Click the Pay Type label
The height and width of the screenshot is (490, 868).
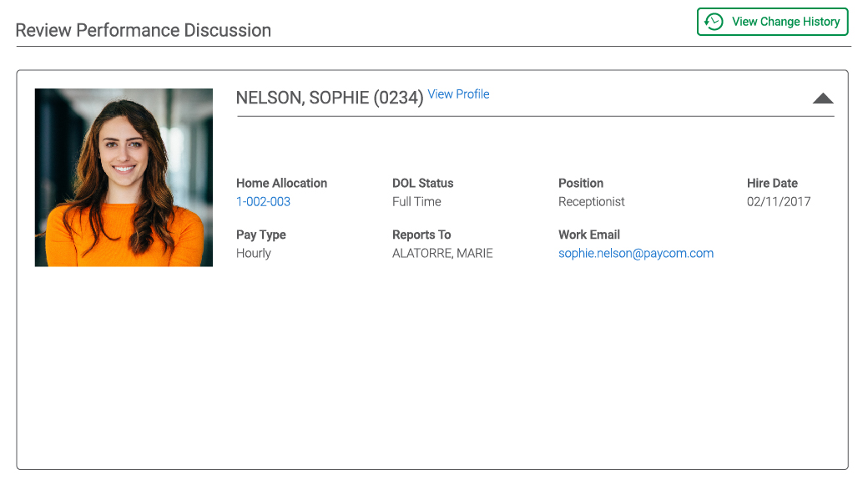click(260, 235)
